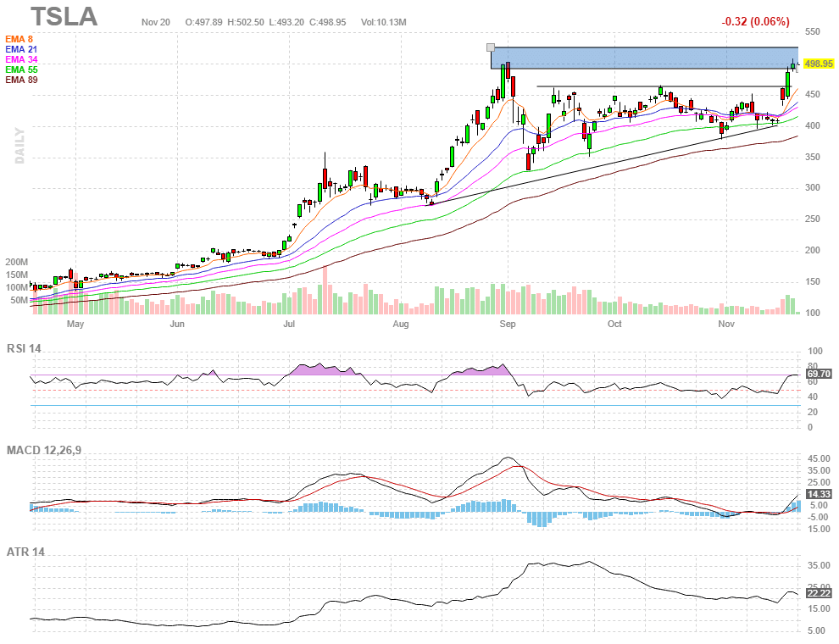Click the Jul label on the time axis
The image size is (839, 644).
289,324
